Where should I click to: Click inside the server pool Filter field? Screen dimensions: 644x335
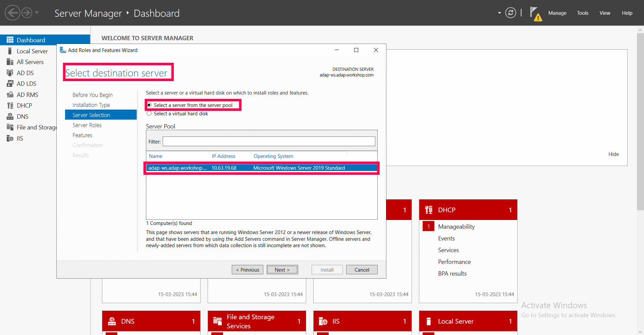point(268,141)
